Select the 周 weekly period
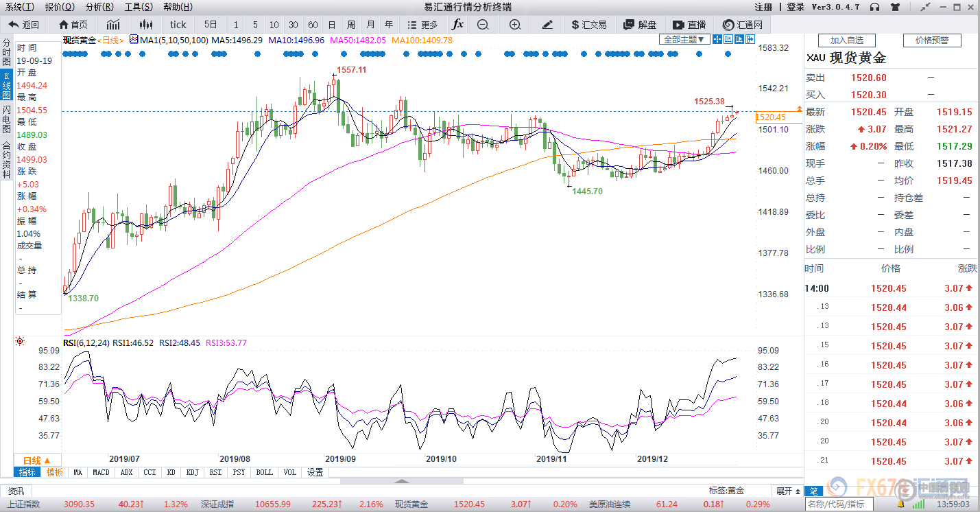This screenshot has height=512, width=980. point(351,24)
